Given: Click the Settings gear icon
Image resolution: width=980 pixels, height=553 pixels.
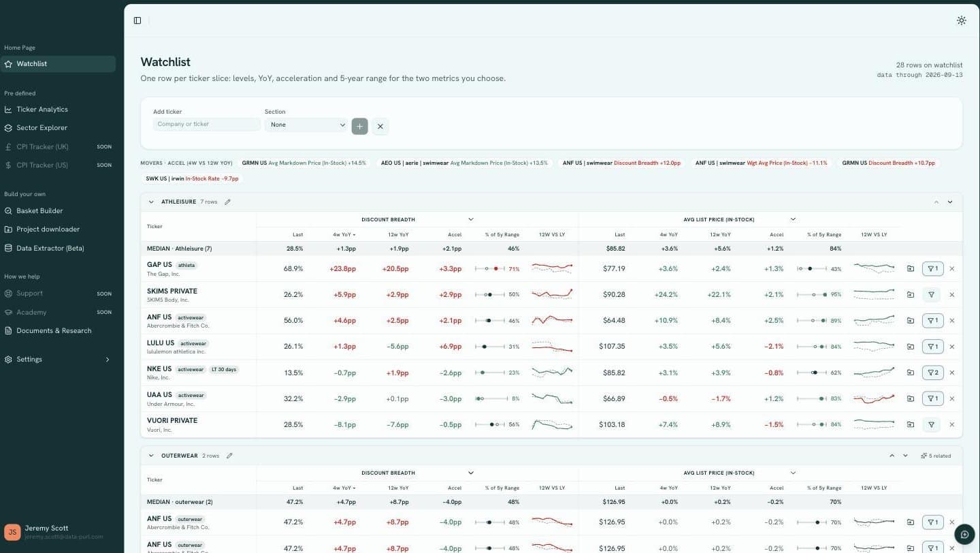Looking at the screenshot, I should [x=9, y=360].
